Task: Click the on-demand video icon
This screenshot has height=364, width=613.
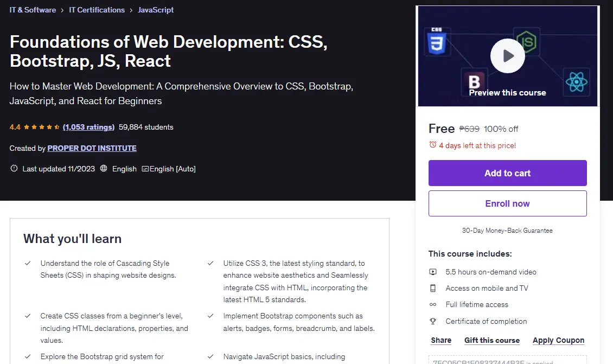Action: click(x=433, y=272)
